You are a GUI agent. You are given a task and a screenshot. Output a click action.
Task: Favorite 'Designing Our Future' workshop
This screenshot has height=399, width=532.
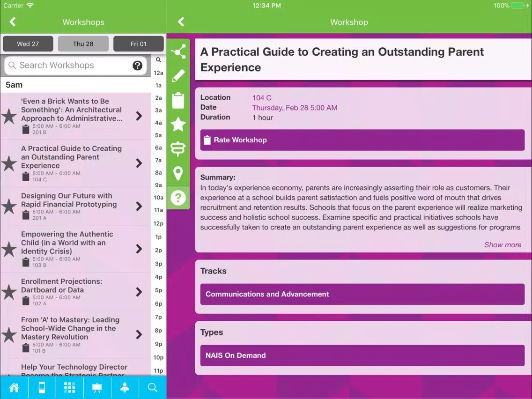[9, 206]
